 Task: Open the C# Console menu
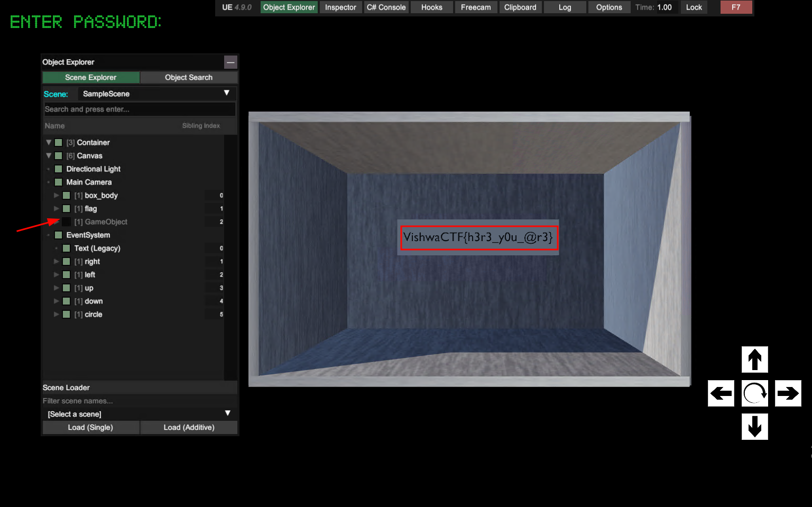coord(386,7)
